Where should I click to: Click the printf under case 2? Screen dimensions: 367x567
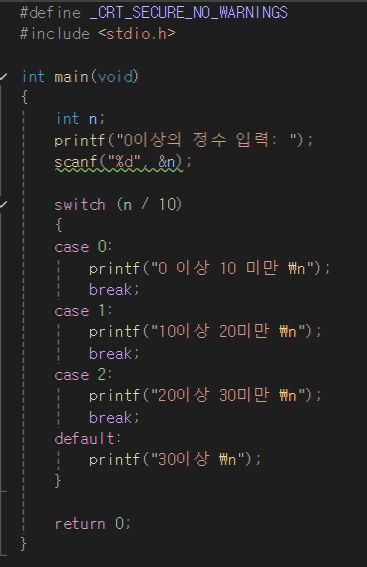pyautogui.click(x=205, y=395)
